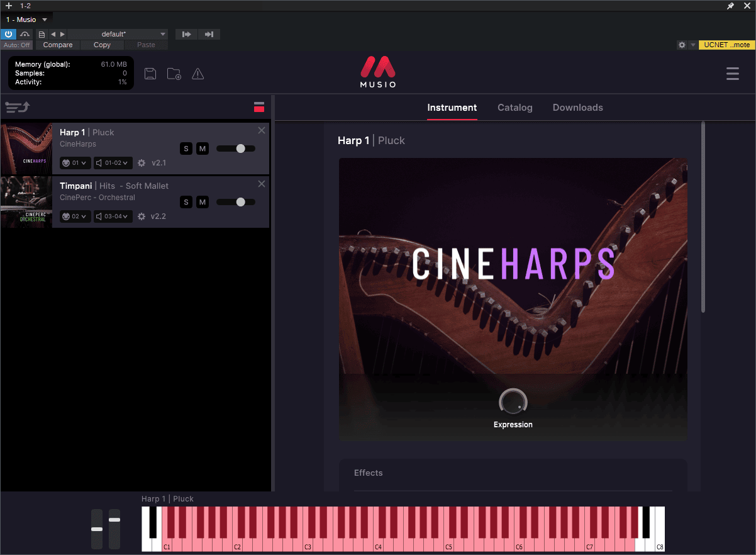The width and height of the screenshot is (756, 555).
Task: Go to previous preset arrow
Action: coord(53,34)
